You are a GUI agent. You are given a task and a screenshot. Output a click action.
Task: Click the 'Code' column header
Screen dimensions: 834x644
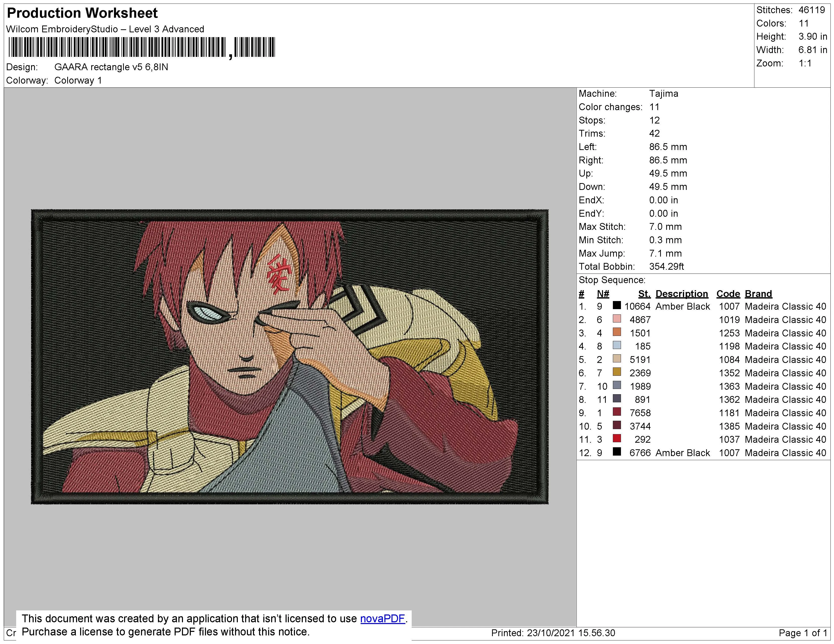tap(728, 294)
